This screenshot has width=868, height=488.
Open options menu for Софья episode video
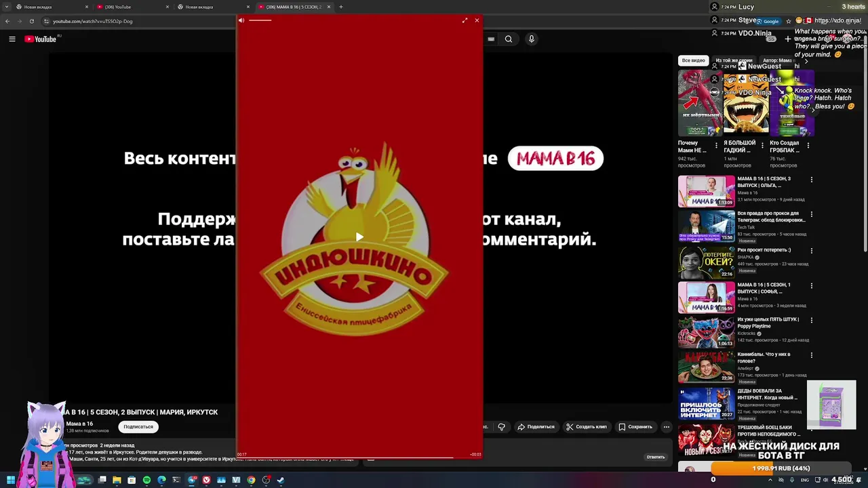[812, 285]
